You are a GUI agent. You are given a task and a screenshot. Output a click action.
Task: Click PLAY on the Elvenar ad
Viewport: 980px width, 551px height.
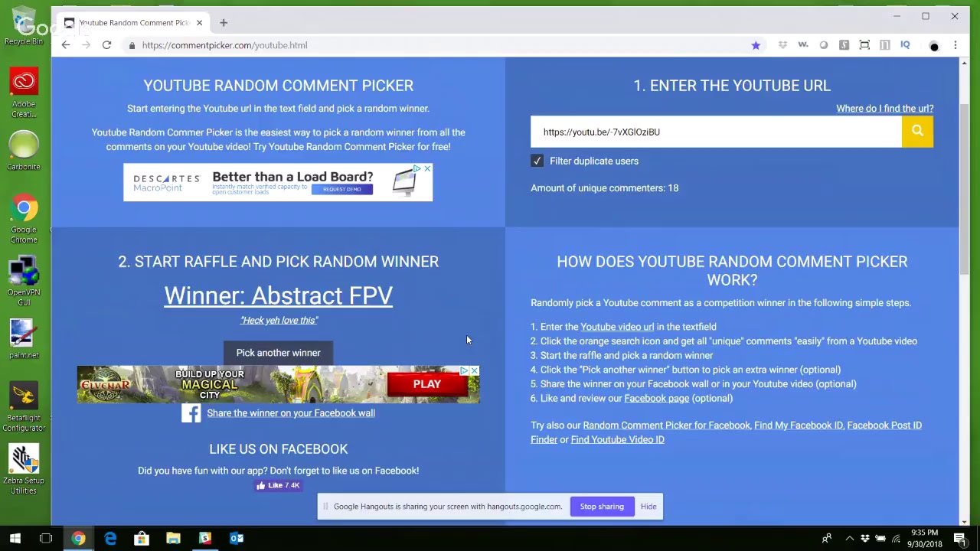tap(427, 384)
